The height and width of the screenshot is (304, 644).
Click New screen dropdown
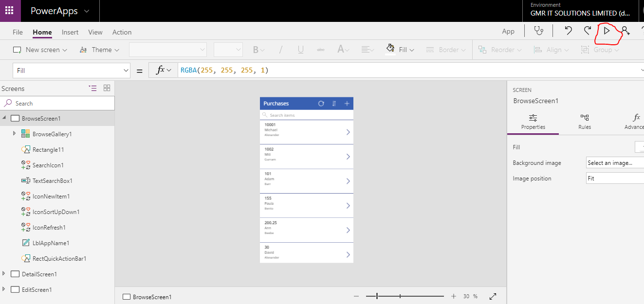[x=40, y=50]
